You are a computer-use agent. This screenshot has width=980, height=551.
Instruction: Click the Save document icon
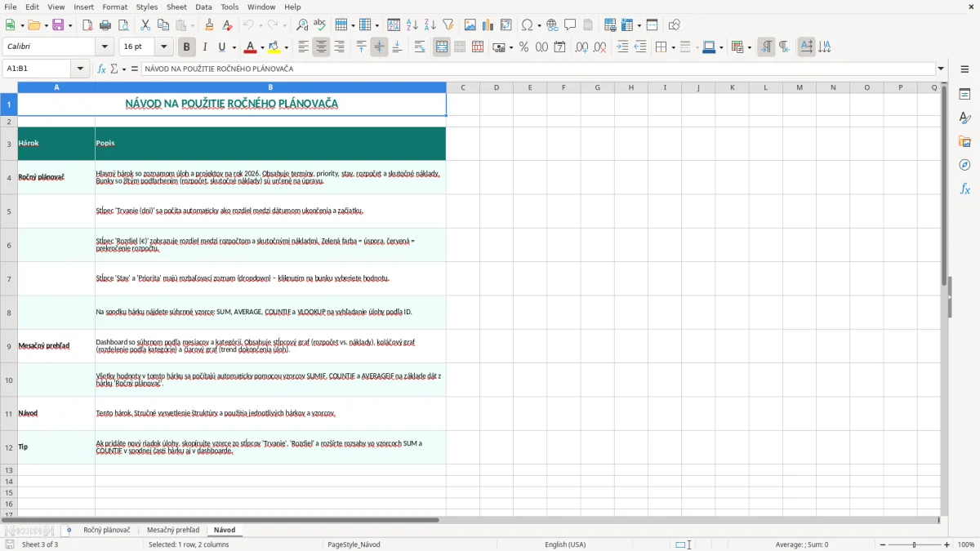click(58, 25)
